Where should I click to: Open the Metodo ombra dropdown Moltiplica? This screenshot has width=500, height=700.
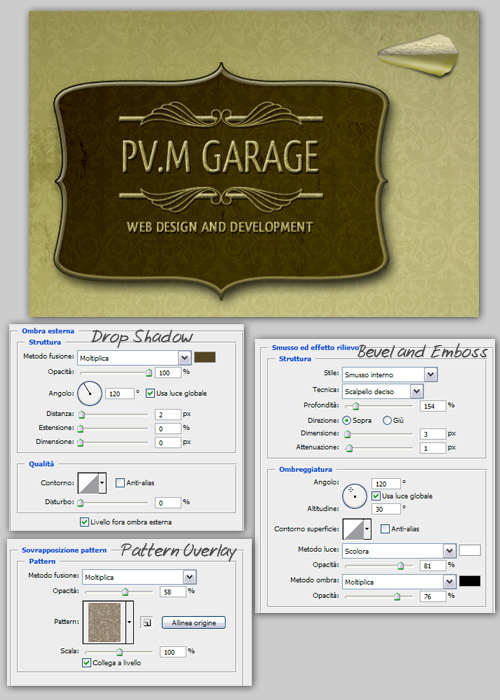pyautogui.click(x=399, y=582)
